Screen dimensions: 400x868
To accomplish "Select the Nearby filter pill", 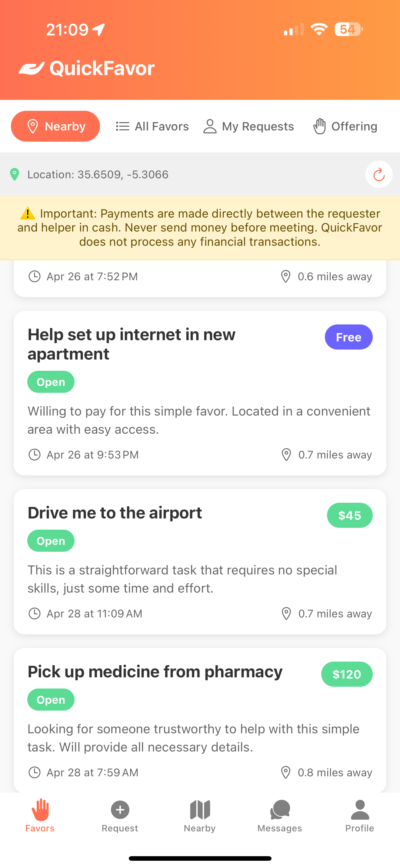I will click(x=56, y=127).
